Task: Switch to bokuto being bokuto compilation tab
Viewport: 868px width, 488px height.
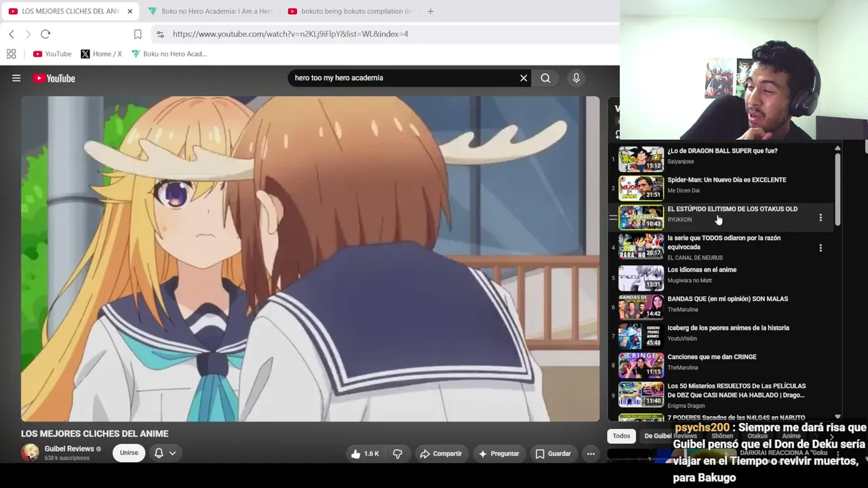Action: 350,11
